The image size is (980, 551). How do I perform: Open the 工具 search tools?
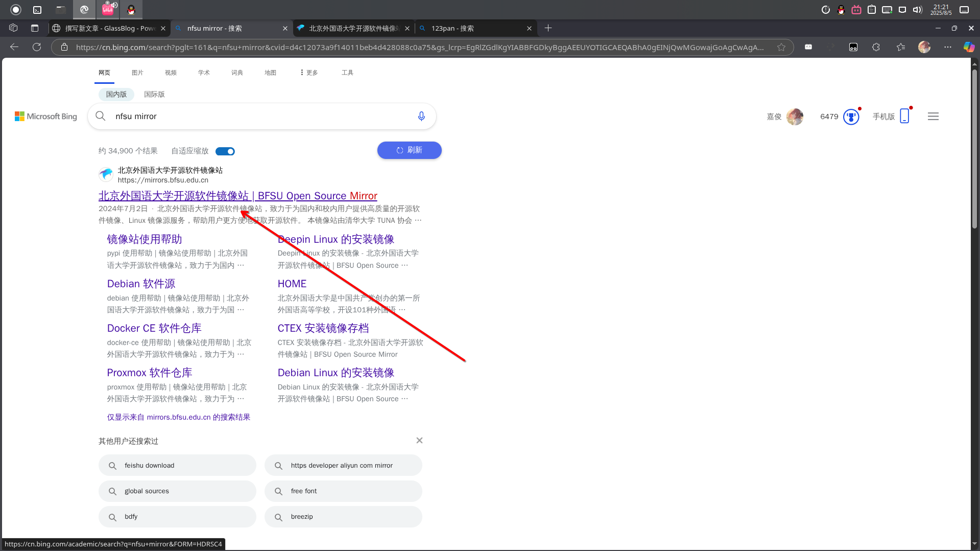point(347,73)
